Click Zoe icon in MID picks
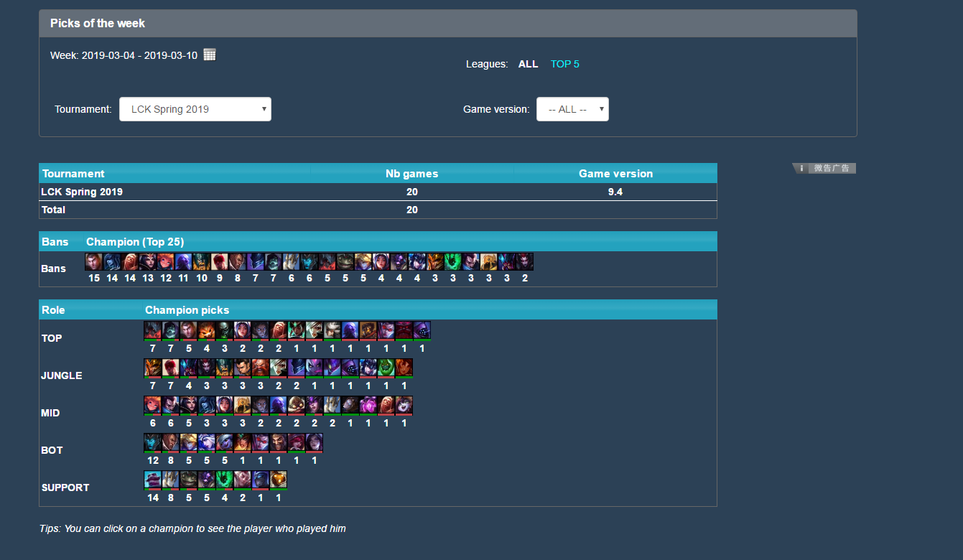This screenshot has height=560, width=963. (x=152, y=405)
